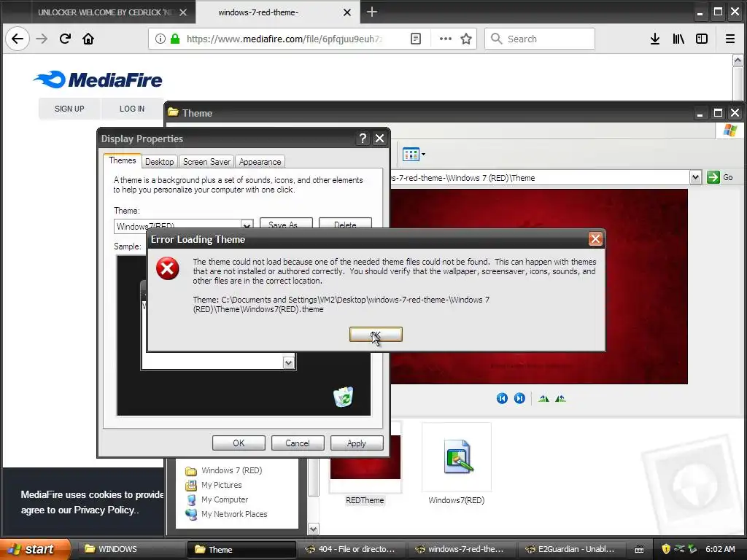
Task: Click Save As button in Display Properties
Action: (286, 224)
